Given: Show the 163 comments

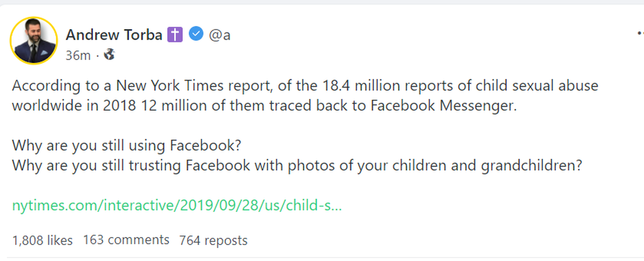Looking at the screenshot, I should click(x=126, y=240).
